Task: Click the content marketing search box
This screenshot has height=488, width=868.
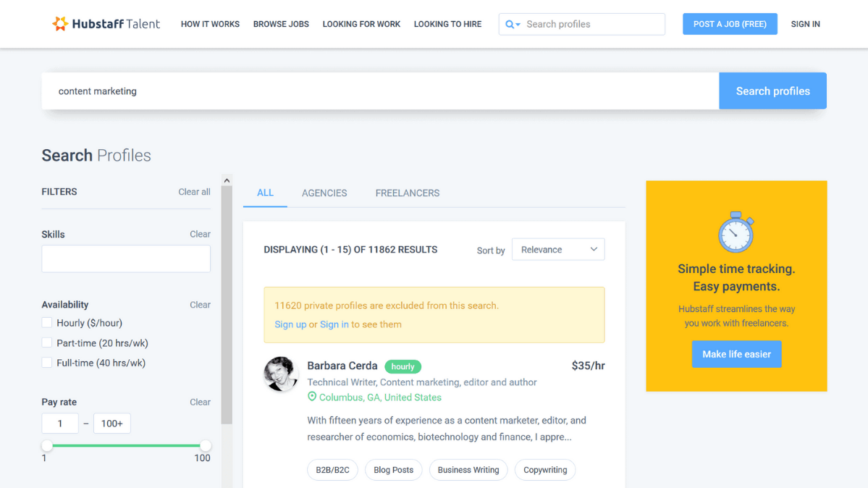Action: (x=380, y=91)
